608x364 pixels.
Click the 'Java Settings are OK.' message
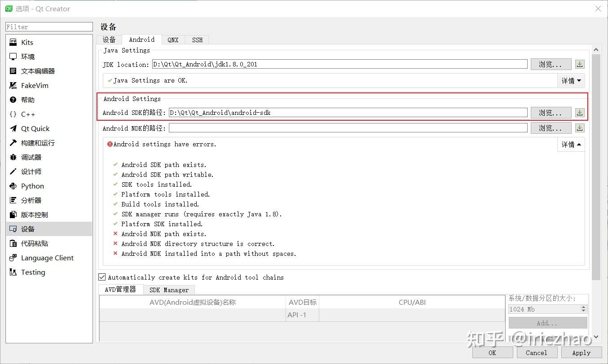[x=150, y=80]
